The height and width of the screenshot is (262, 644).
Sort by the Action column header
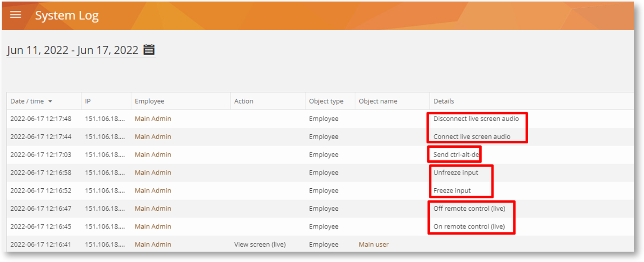(244, 101)
